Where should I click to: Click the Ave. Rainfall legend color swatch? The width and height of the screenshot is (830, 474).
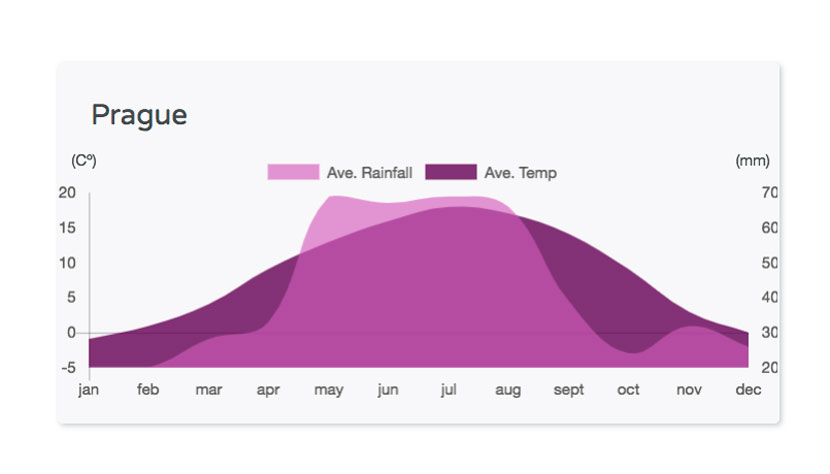(x=293, y=172)
